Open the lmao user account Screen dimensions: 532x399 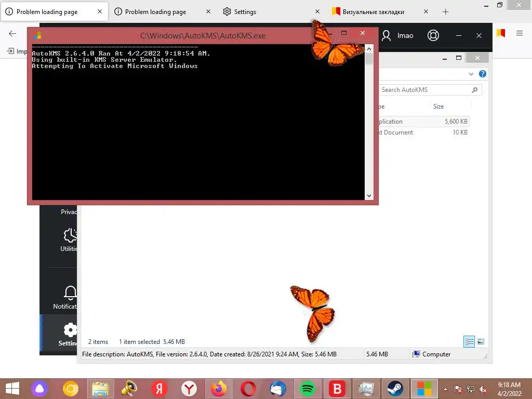pos(397,35)
